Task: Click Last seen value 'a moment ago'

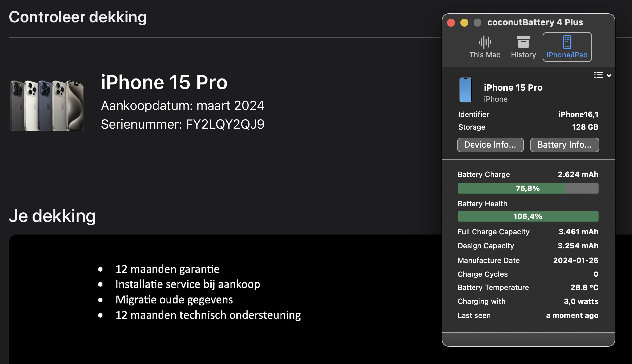Action: tap(572, 315)
